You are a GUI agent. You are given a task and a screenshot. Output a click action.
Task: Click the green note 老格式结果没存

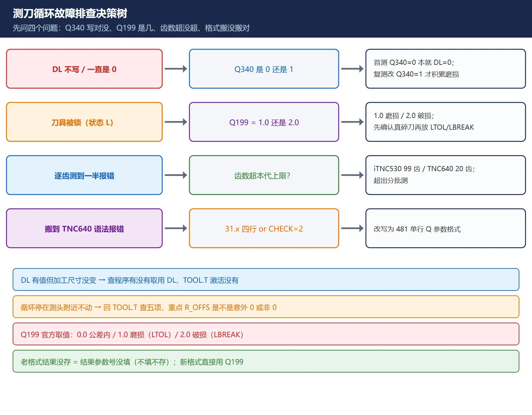(x=266, y=361)
